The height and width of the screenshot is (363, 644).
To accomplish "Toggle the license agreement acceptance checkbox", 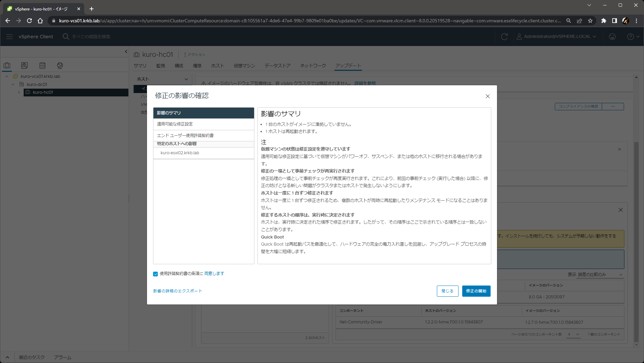I will tap(155, 274).
